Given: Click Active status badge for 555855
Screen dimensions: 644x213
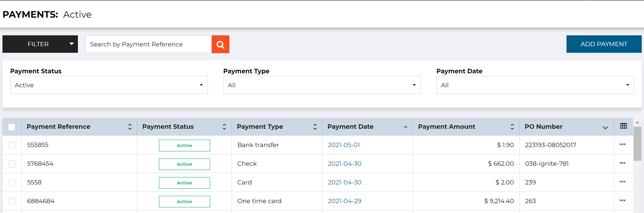Looking at the screenshot, I should 185,145.
